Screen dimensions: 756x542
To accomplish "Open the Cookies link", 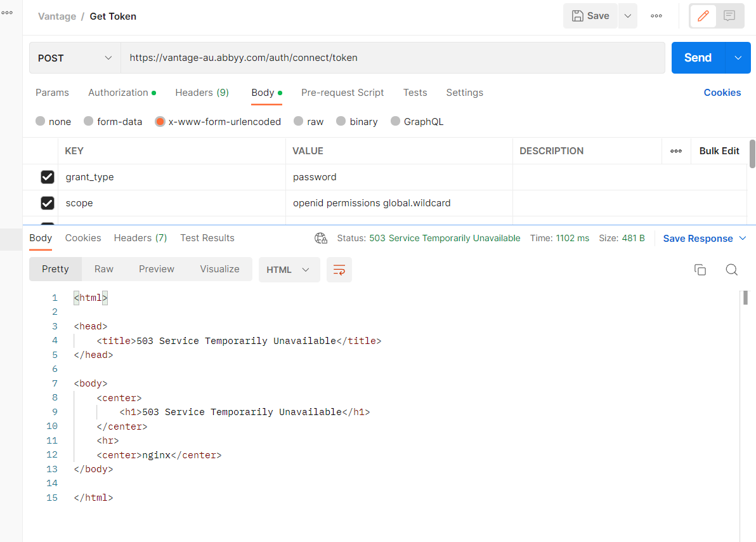I will pos(722,93).
